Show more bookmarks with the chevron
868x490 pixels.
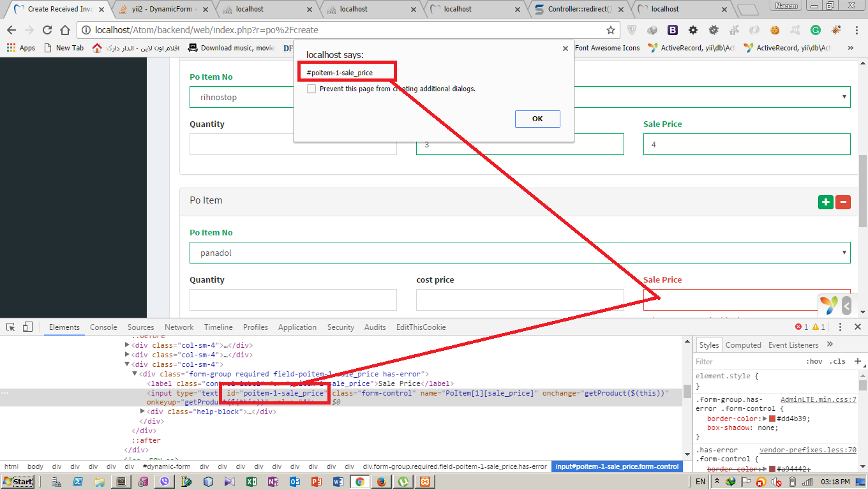coord(851,48)
